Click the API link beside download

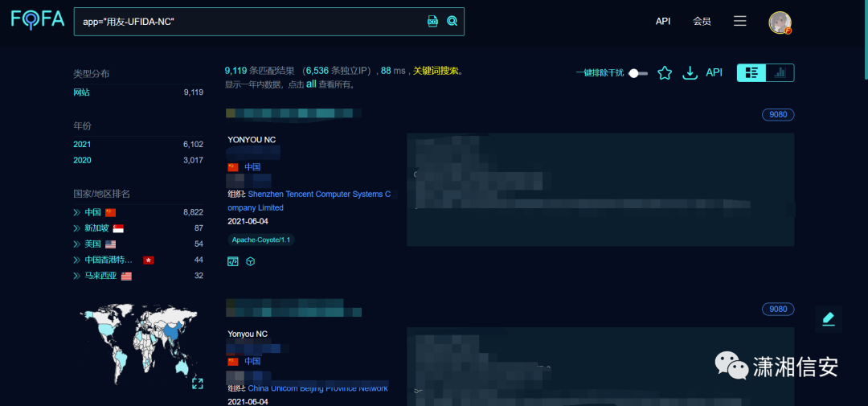(x=714, y=72)
